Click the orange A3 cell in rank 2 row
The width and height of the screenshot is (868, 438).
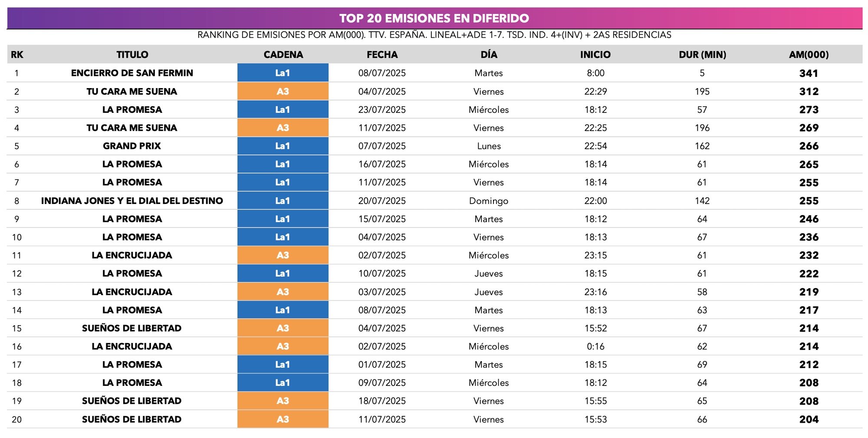[283, 91]
